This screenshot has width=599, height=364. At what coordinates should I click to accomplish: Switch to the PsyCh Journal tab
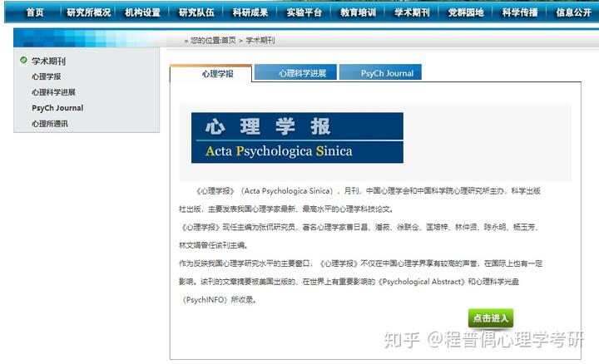pos(380,72)
